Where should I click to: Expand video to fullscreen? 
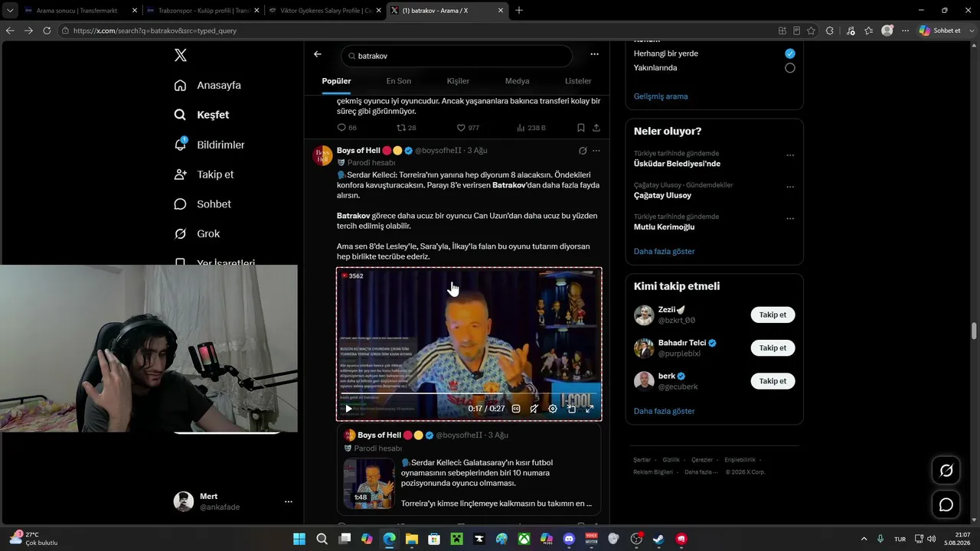point(590,409)
